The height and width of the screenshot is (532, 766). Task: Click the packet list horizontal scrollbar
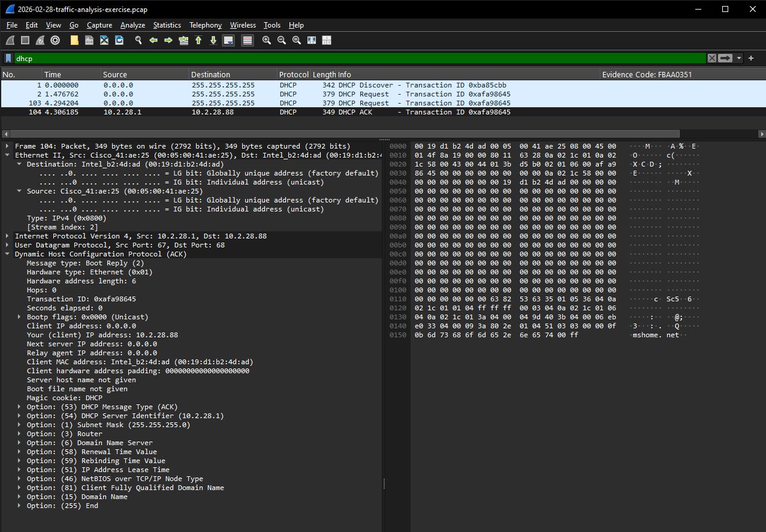[x=345, y=134]
